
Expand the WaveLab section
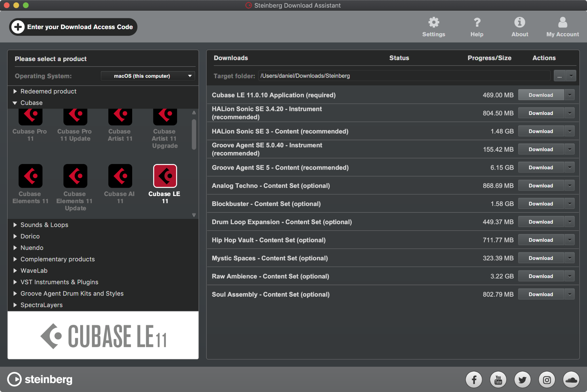[15, 271]
